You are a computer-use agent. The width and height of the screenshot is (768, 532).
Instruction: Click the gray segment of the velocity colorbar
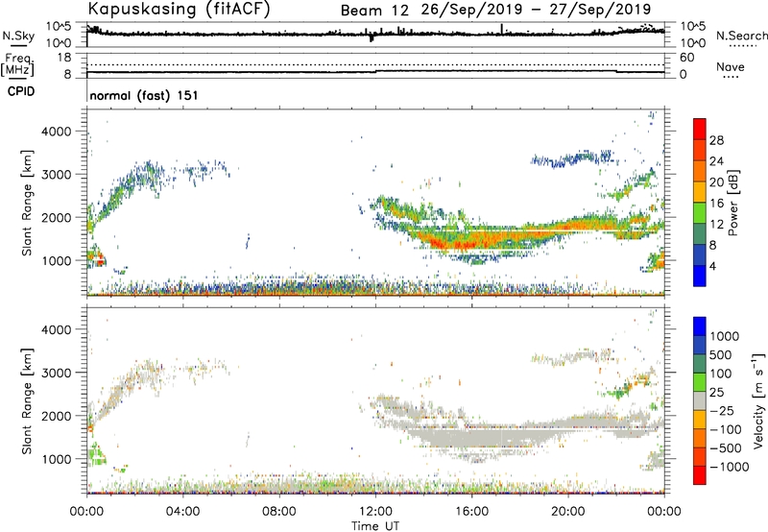coord(700,400)
